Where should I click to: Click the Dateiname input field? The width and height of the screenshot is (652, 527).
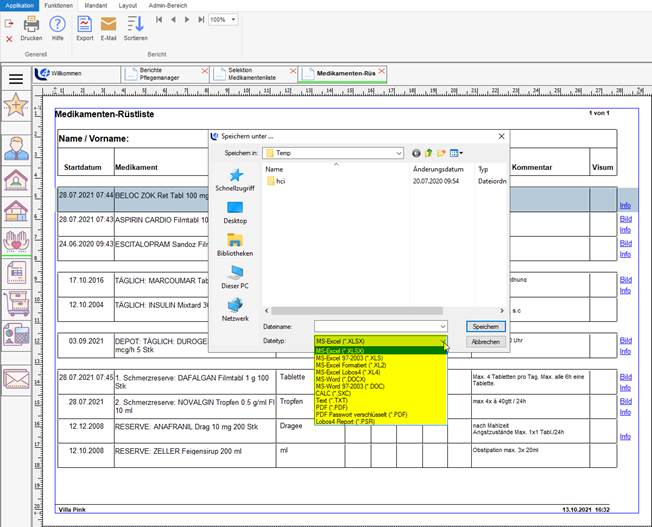click(x=375, y=326)
